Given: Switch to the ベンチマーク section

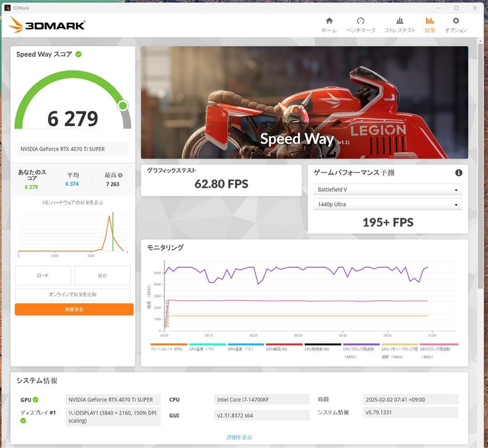Looking at the screenshot, I should coord(361,24).
